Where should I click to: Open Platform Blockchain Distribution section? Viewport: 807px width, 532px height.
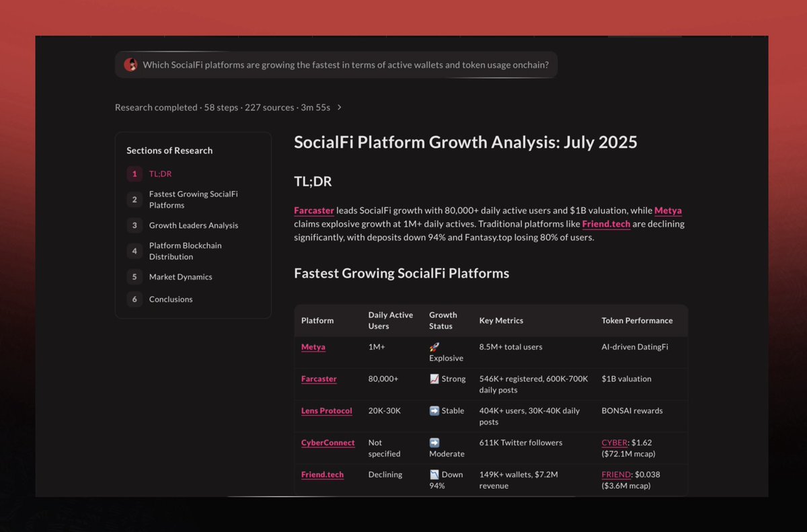[x=185, y=251]
